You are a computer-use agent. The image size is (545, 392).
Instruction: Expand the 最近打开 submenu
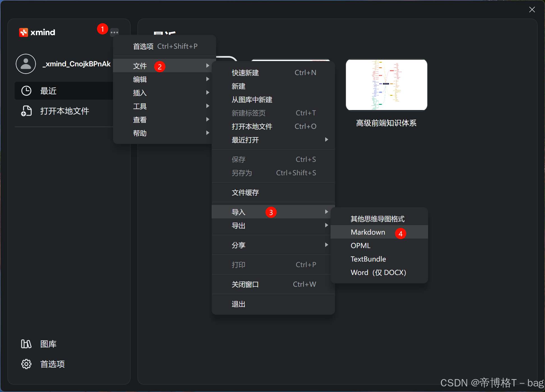tap(245, 140)
